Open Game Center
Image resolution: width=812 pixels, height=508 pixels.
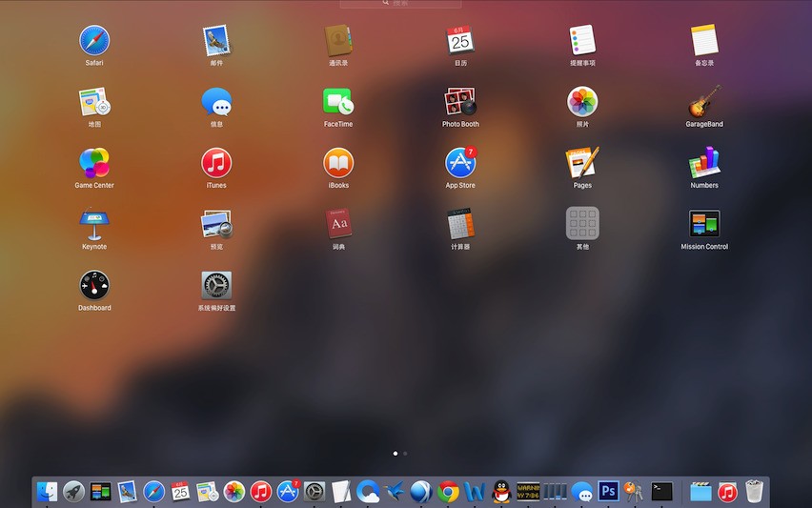click(94, 163)
